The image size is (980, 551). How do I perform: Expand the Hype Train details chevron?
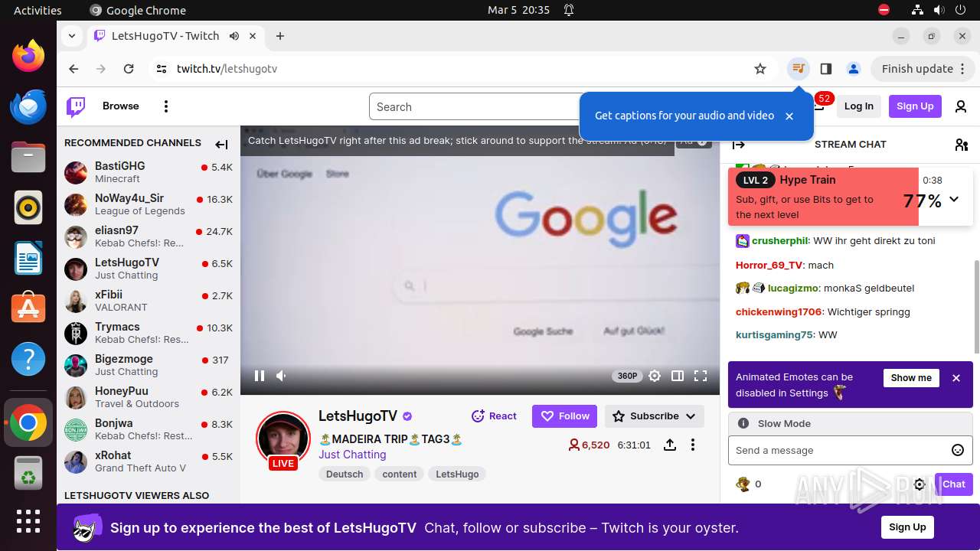pos(954,199)
